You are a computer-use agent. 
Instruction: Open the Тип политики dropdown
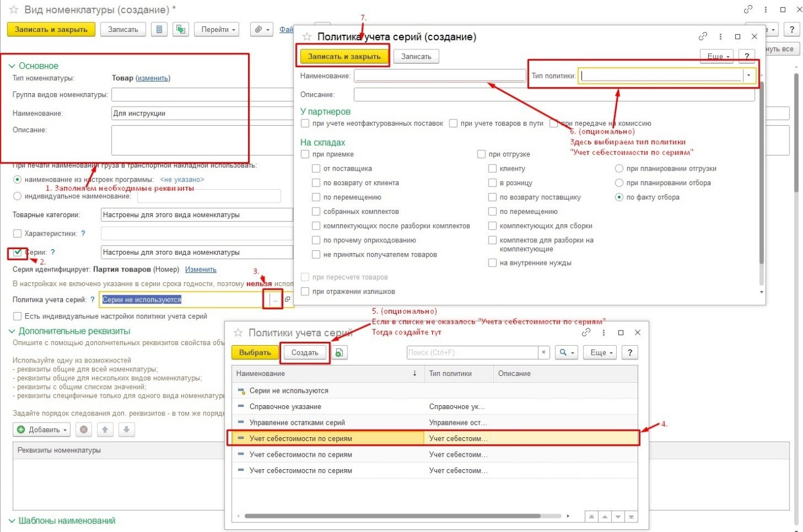coord(749,76)
